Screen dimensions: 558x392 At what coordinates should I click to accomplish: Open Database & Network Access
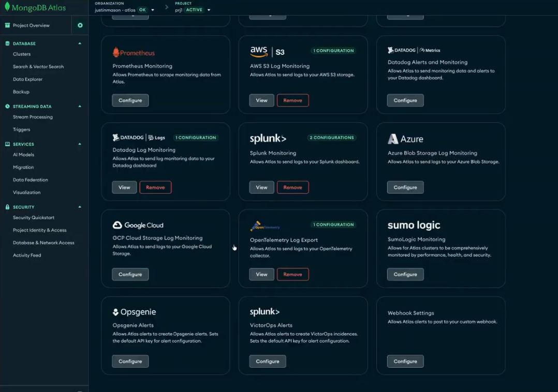[x=43, y=243]
